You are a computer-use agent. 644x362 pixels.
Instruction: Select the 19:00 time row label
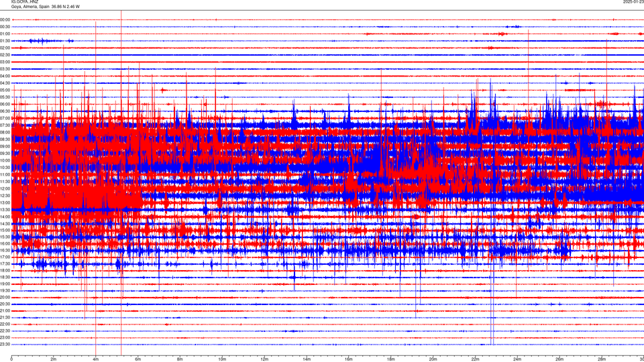coord(5,284)
